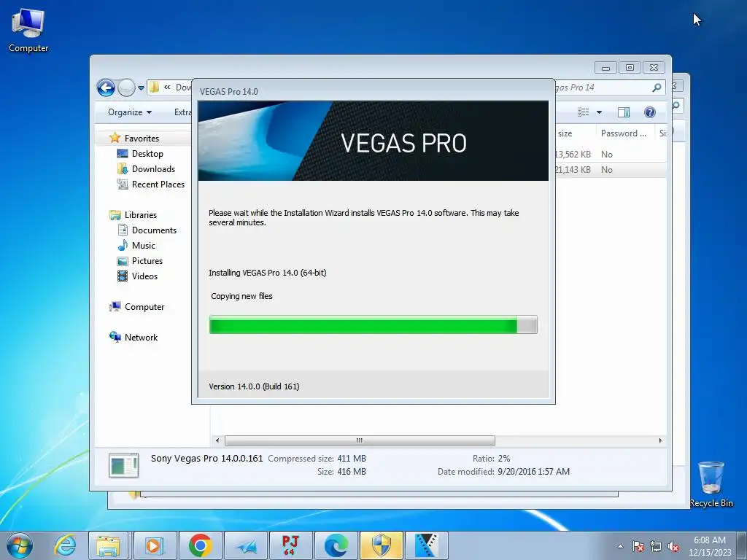This screenshot has height=560, width=747.
Task: Show hidden tray icons arrow
Action: coord(620,546)
